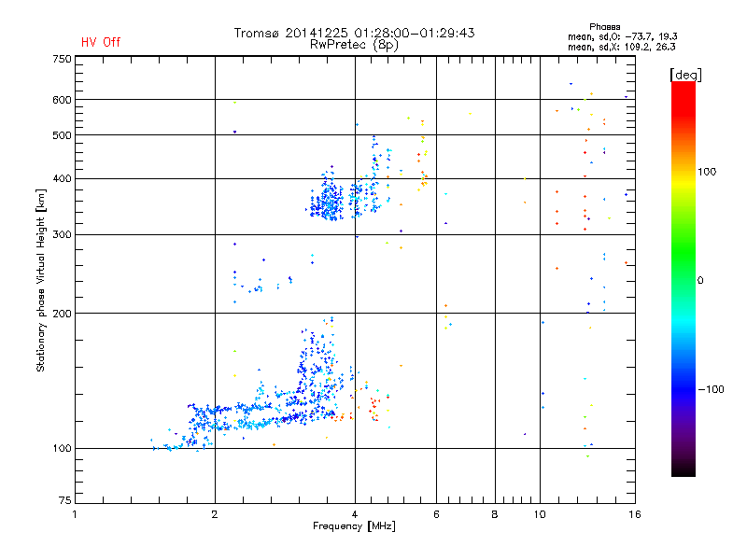The image size is (747, 560).
Task: Select the plot title "Tromsø 20141225 01:28:00-01:29:43"
Action: click(x=354, y=33)
